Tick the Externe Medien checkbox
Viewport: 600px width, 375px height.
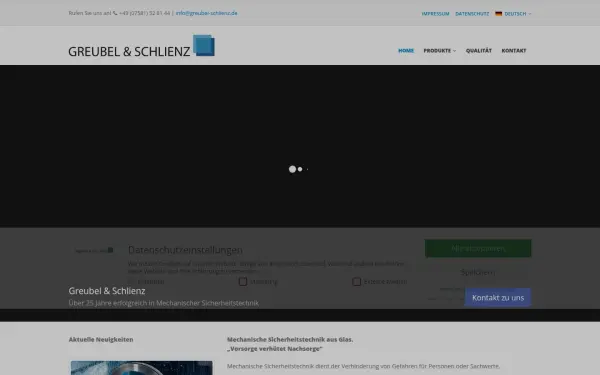(x=356, y=282)
